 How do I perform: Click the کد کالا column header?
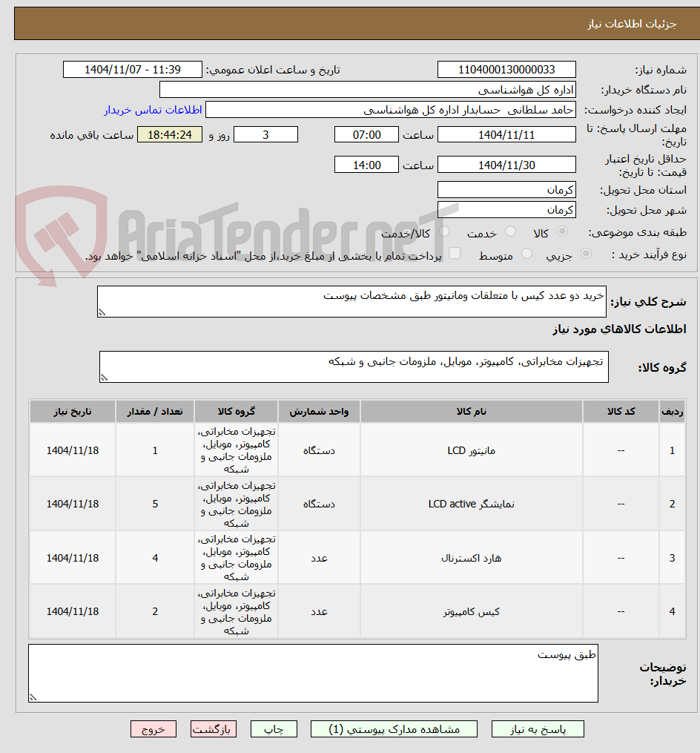tap(621, 412)
